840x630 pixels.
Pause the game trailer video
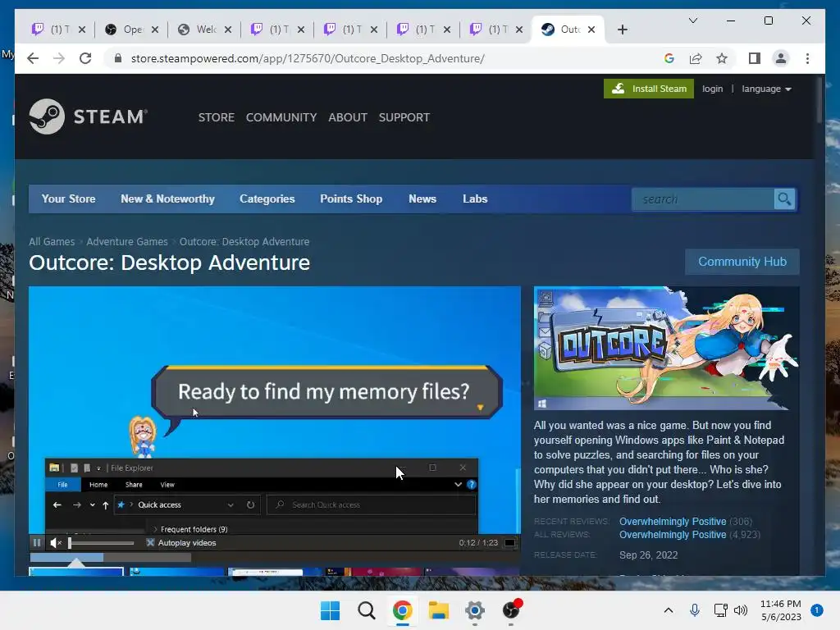pyautogui.click(x=37, y=543)
